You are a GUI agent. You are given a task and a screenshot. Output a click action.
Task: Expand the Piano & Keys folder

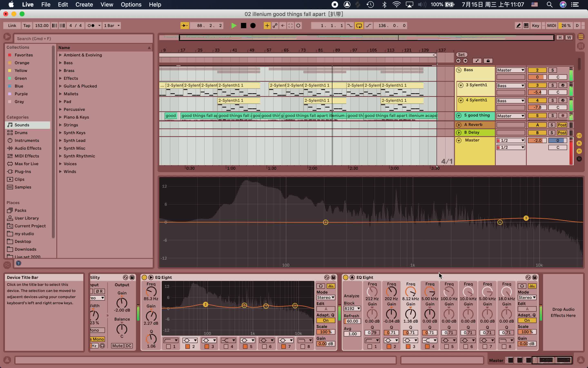tap(60, 117)
